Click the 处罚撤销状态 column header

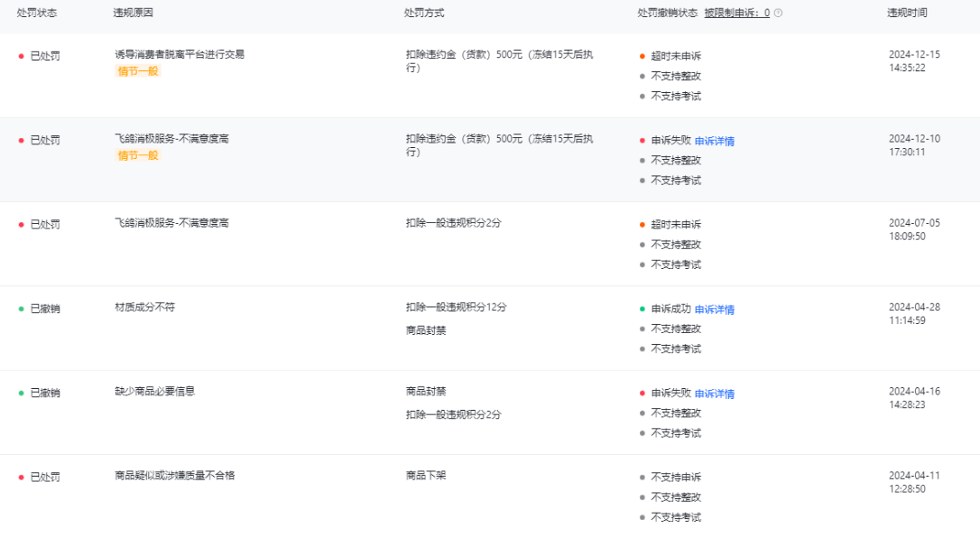click(x=667, y=13)
